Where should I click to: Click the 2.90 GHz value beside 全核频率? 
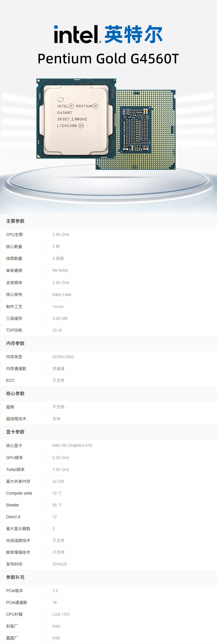[61, 283]
